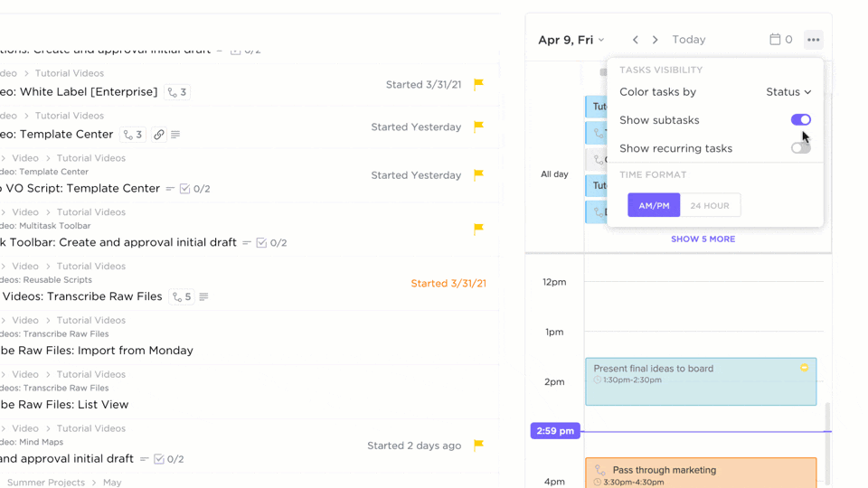This screenshot has width=868, height=488.
Task: Click the calendar icon with 0 count
Action: (x=780, y=40)
